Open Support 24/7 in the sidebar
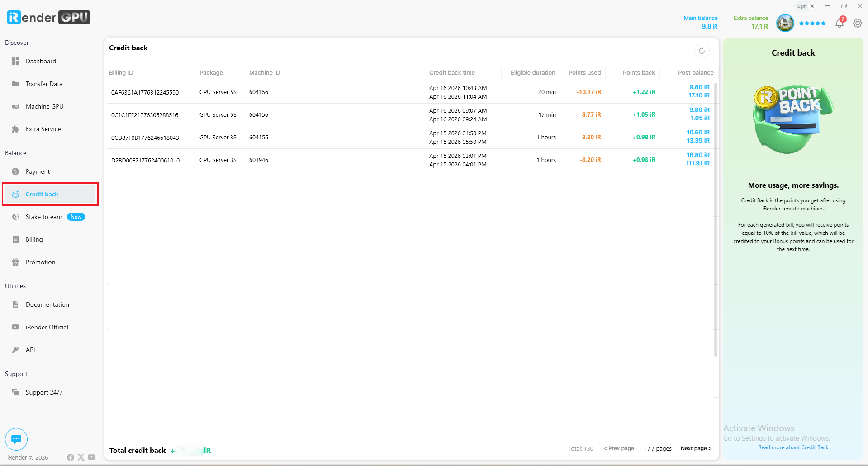Screen dimensions: 868x466 [x=44, y=392]
